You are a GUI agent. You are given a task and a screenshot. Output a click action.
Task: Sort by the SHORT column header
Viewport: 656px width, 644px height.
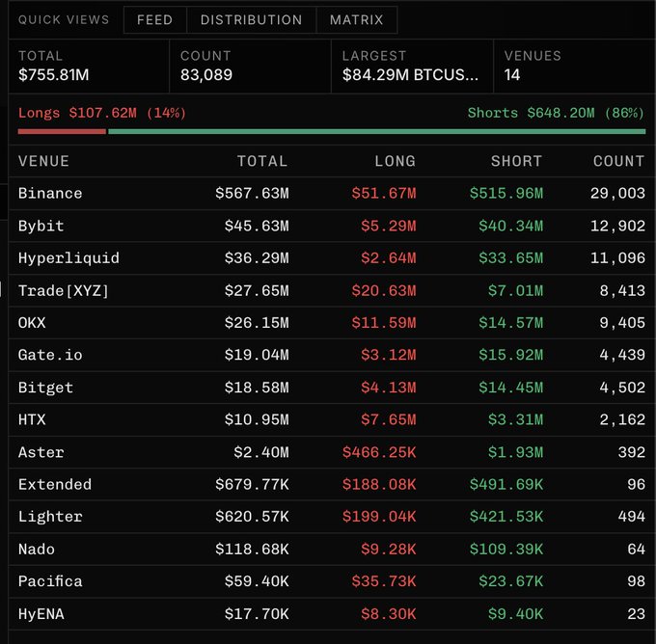coord(516,161)
